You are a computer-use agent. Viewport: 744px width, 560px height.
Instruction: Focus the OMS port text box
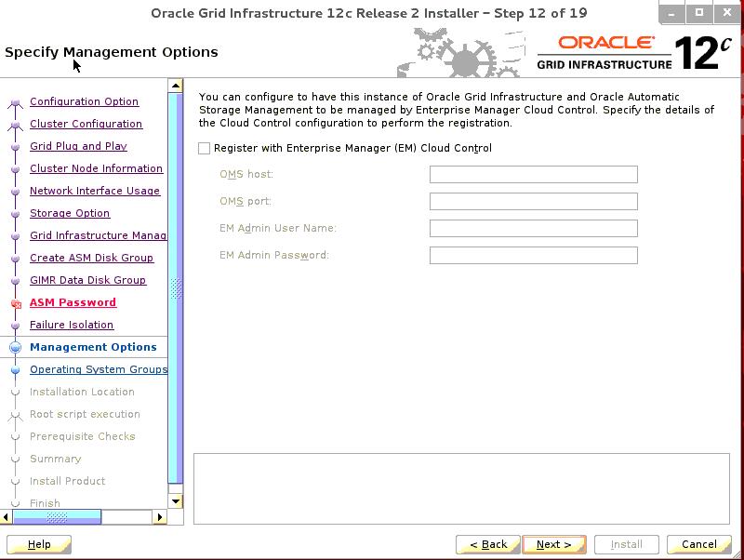point(533,201)
